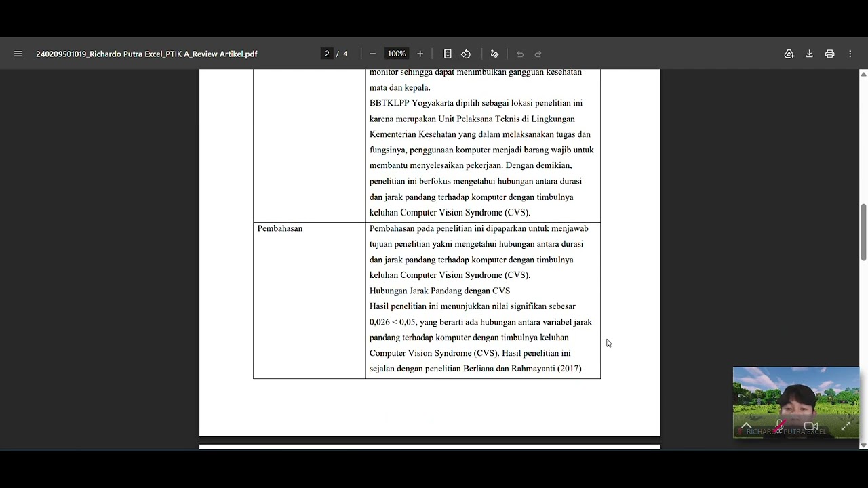The width and height of the screenshot is (868, 488).
Task: Click the undo arrow icon
Action: click(x=520, y=54)
